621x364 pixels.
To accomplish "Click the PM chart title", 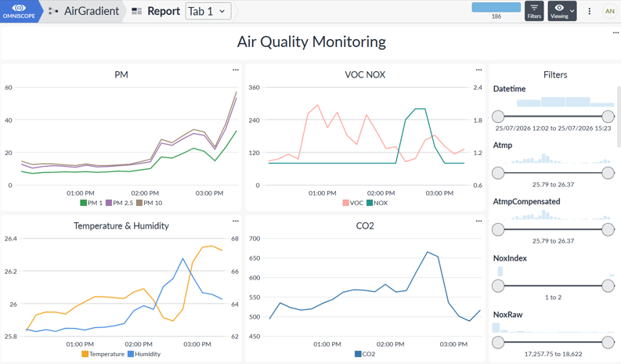I will tap(121, 75).
